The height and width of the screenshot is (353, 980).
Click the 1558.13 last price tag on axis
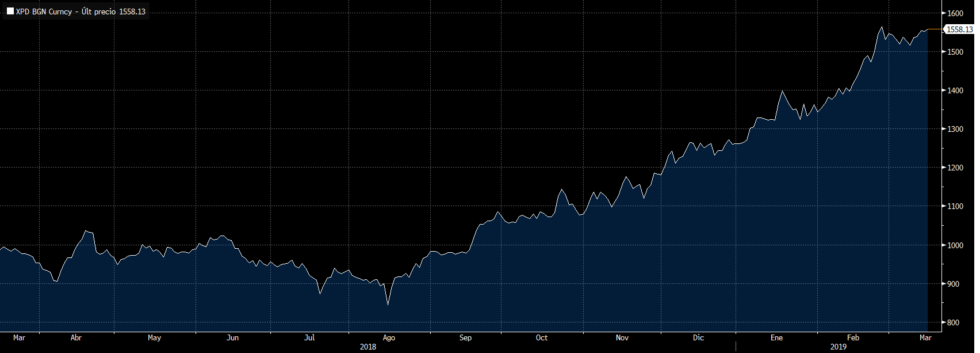[959, 29]
